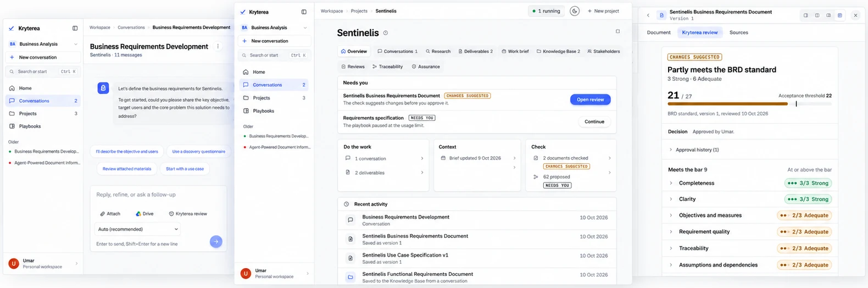Image resolution: width=868 pixels, height=288 pixels.
Task: Open Projects in the middle window sidebar
Action: tap(274, 98)
